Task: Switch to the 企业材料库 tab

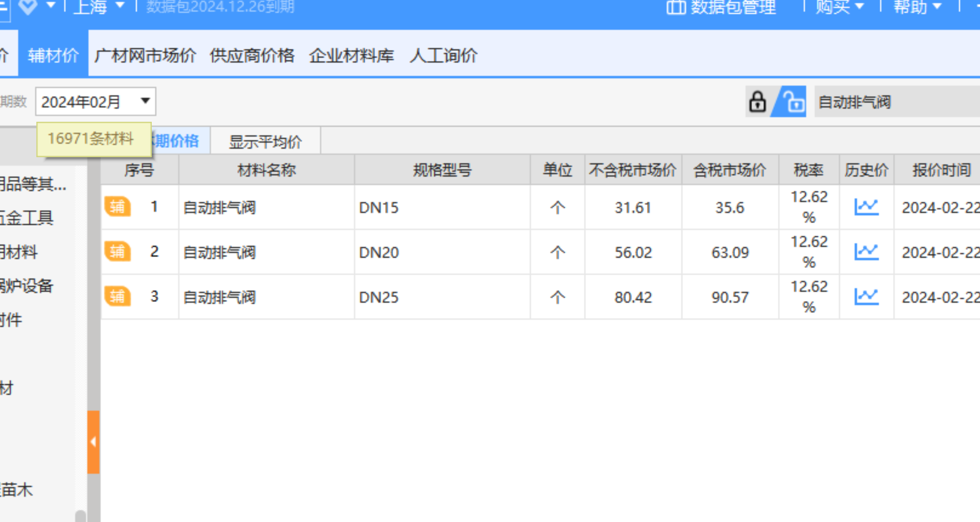Action: coord(351,55)
